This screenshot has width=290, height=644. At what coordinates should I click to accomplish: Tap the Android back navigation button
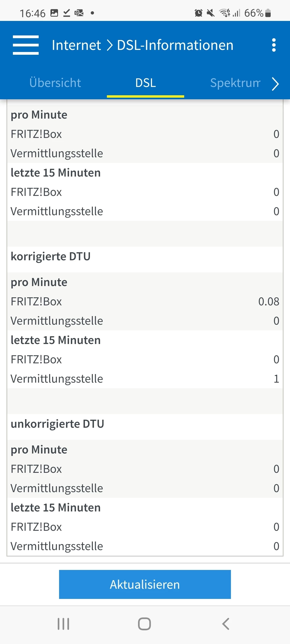[x=226, y=624]
